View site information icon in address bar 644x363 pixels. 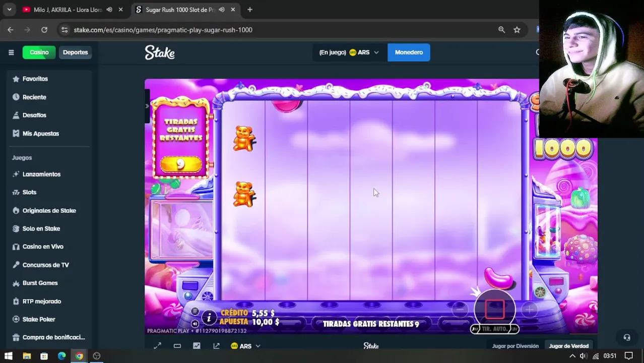(65, 30)
